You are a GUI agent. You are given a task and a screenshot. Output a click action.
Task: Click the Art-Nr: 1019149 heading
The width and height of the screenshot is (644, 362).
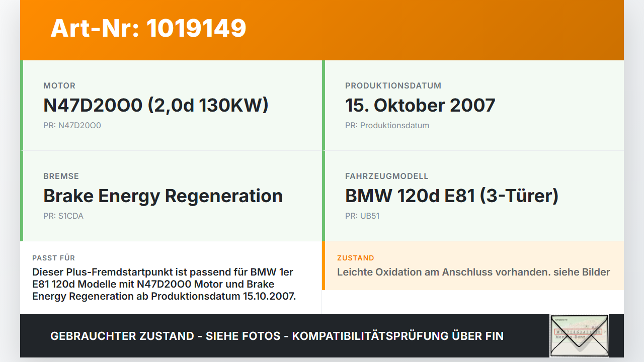[x=148, y=28]
